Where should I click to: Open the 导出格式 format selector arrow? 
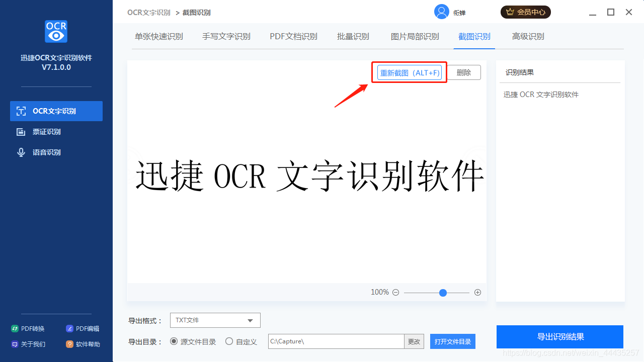(250, 320)
